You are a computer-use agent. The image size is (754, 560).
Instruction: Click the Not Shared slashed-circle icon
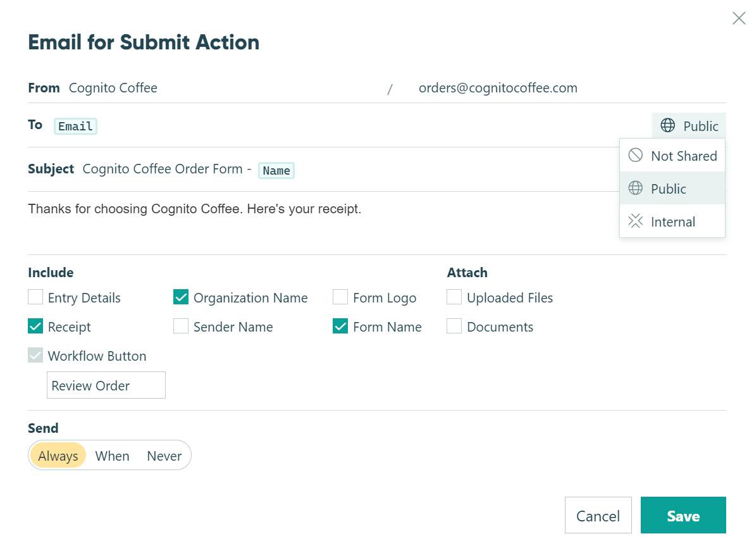(x=635, y=156)
